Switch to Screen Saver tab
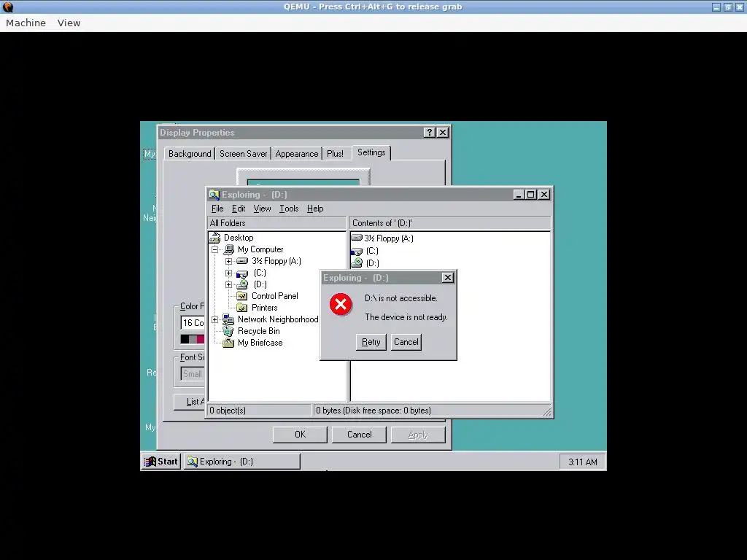The width and height of the screenshot is (747, 560). [x=244, y=154]
